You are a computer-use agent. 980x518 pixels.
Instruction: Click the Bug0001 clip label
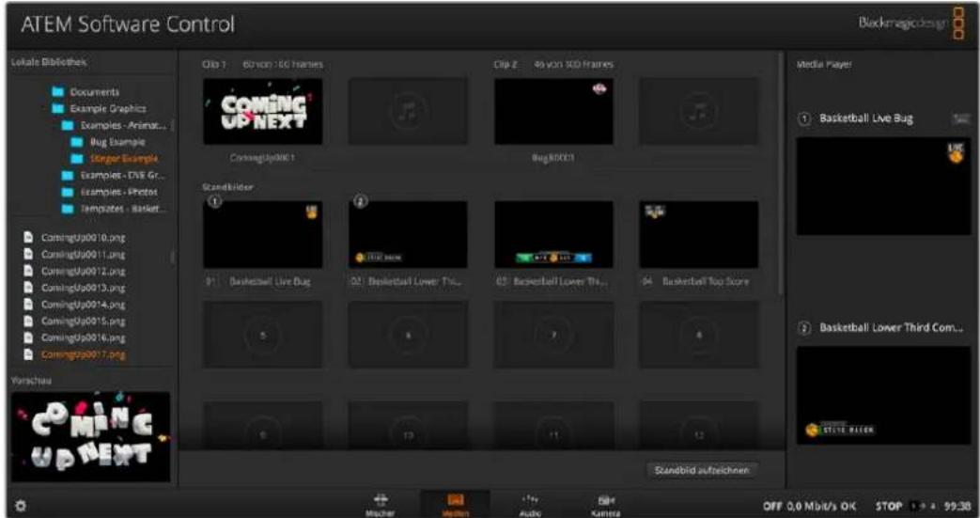(553, 158)
